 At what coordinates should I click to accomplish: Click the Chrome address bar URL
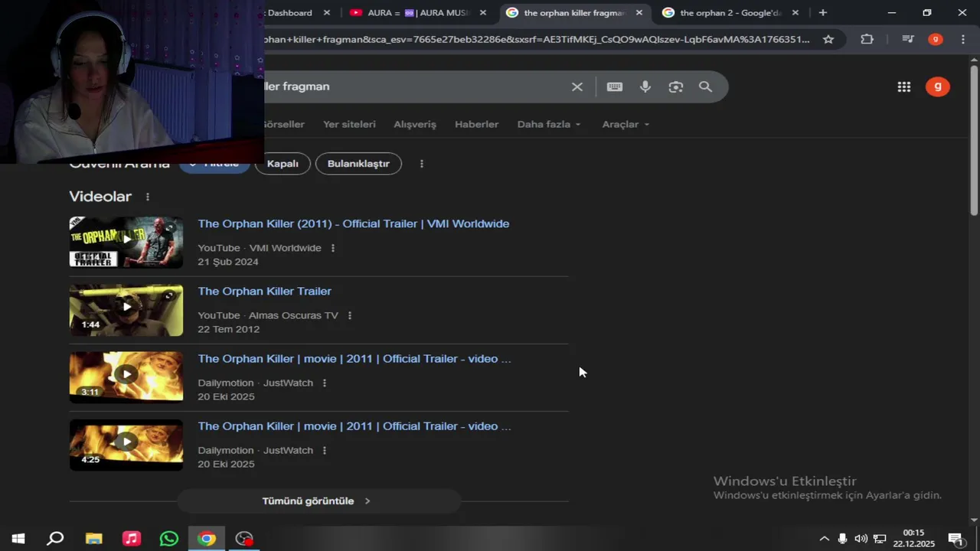[536, 39]
